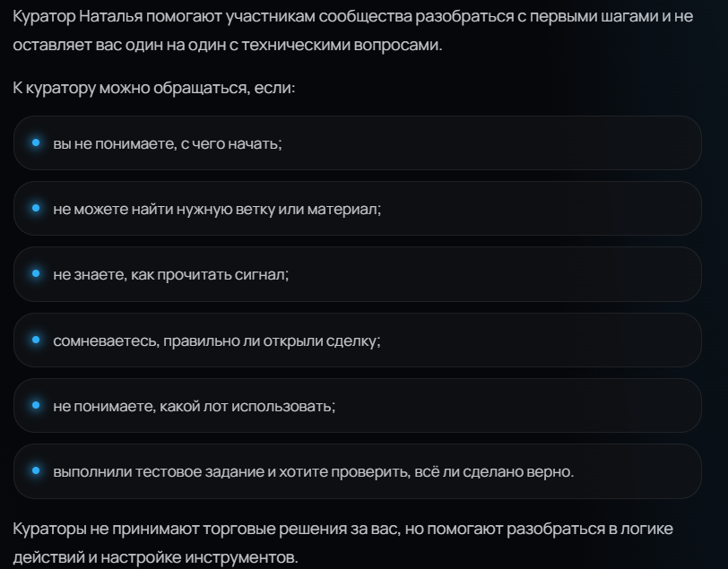728x569 pixels.
Task: Click the blue dot next to "не можете найти нужную ветку"
Action: pyautogui.click(x=36, y=209)
